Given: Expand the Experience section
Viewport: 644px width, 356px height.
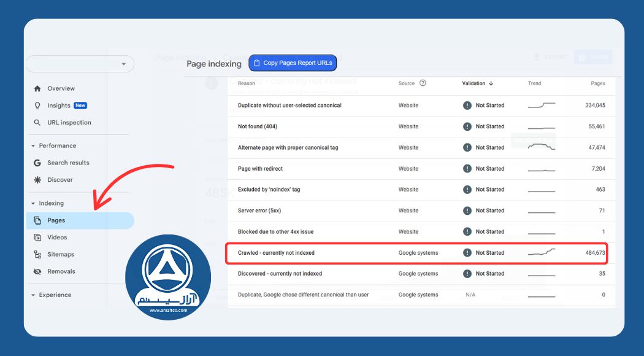Looking at the screenshot, I should (33, 295).
